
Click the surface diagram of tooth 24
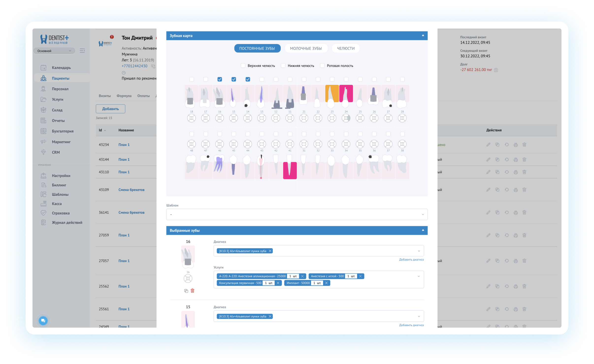(x=346, y=118)
